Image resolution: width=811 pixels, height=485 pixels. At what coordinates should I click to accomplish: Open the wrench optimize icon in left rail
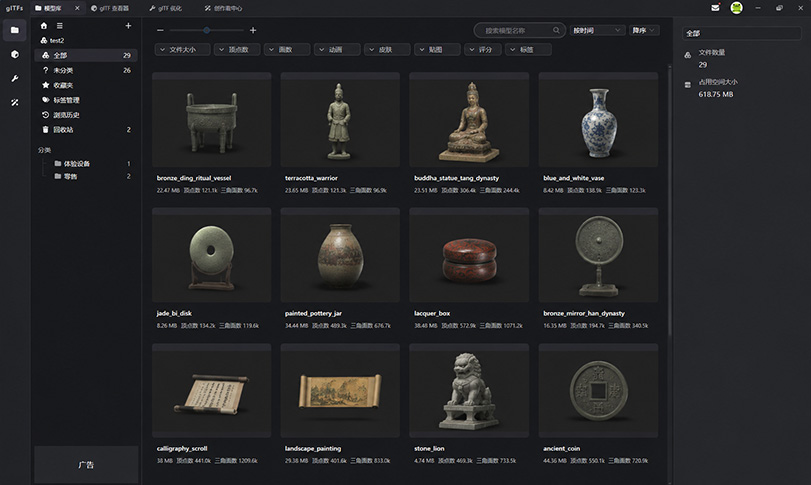(x=14, y=79)
